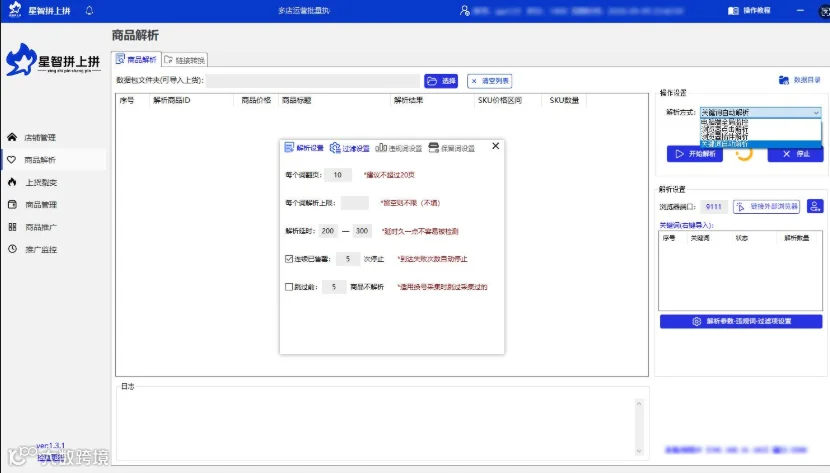Click the notification bell icon

89,11
